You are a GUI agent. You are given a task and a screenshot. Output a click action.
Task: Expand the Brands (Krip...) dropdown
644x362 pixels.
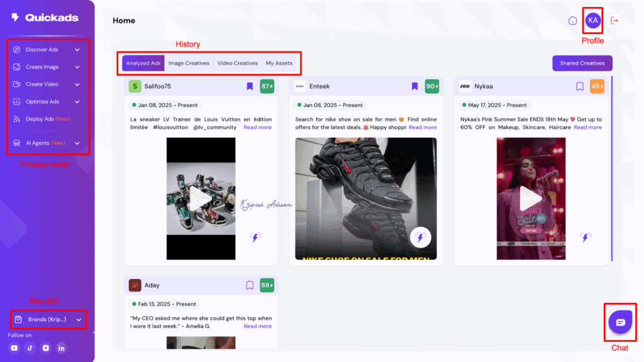click(x=78, y=319)
